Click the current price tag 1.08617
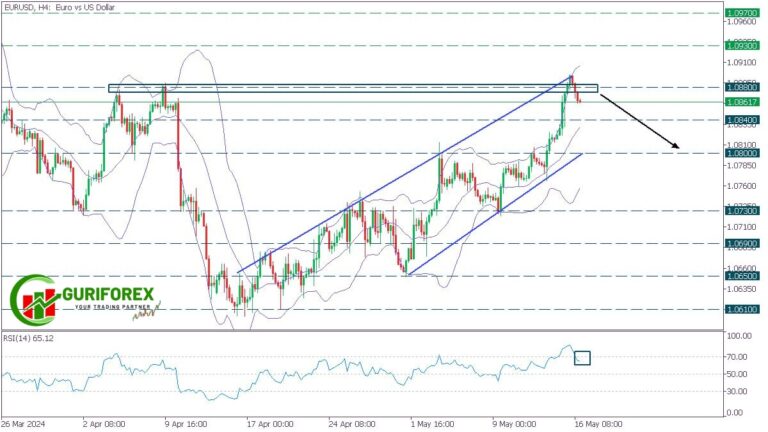 [x=742, y=102]
